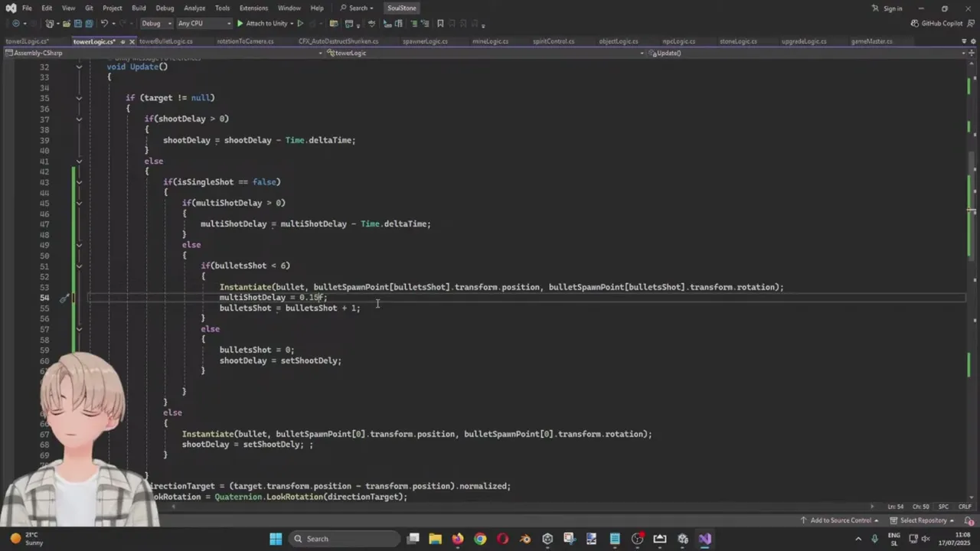Viewport: 980px width, 551px height.
Task: Click the Save file toolbar icon
Action: [x=79, y=24]
